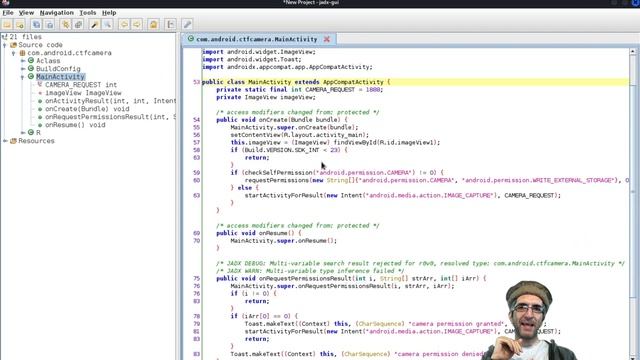Click findViewById call in code
Image resolution: width=640 pixels, height=360 pixels.
point(355,142)
